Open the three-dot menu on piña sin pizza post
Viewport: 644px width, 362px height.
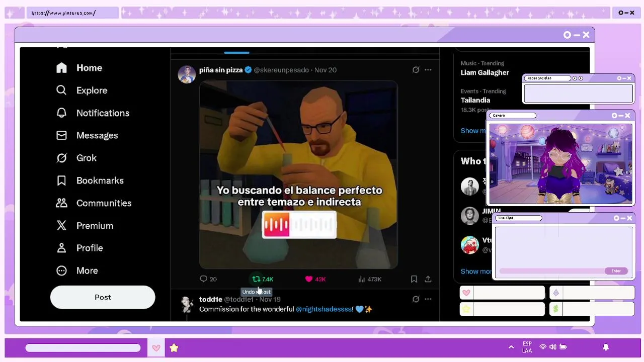tap(428, 70)
